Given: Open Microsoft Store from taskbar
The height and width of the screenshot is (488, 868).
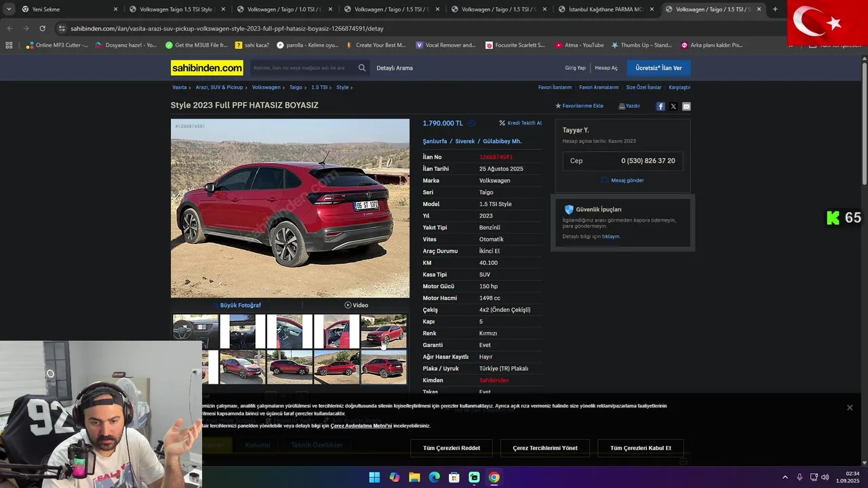Looking at the screenshot, I should point(454,477).
